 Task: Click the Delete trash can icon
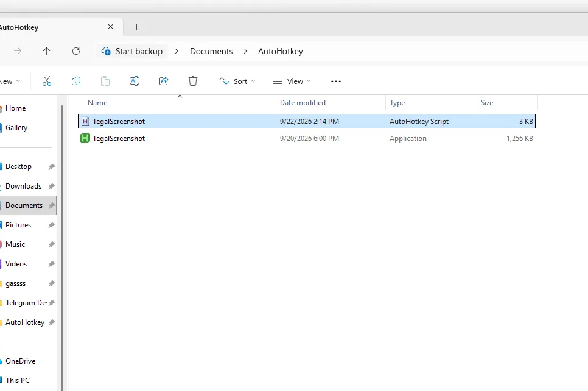click(193, 81)
